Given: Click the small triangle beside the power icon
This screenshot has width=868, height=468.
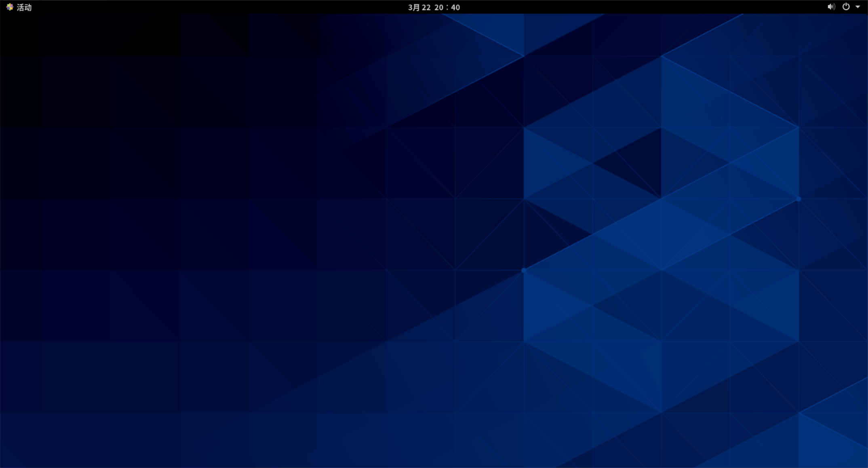Looking at the screenshot, I should 857,7.
